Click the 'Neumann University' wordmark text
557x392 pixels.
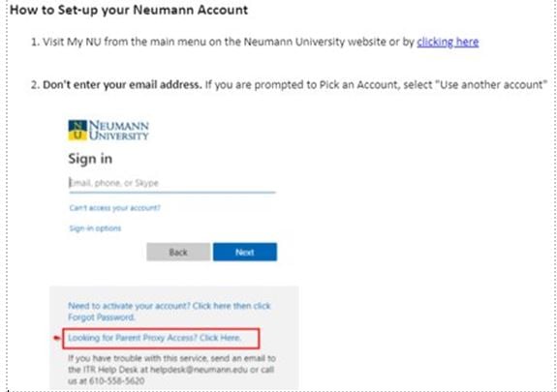118,131
